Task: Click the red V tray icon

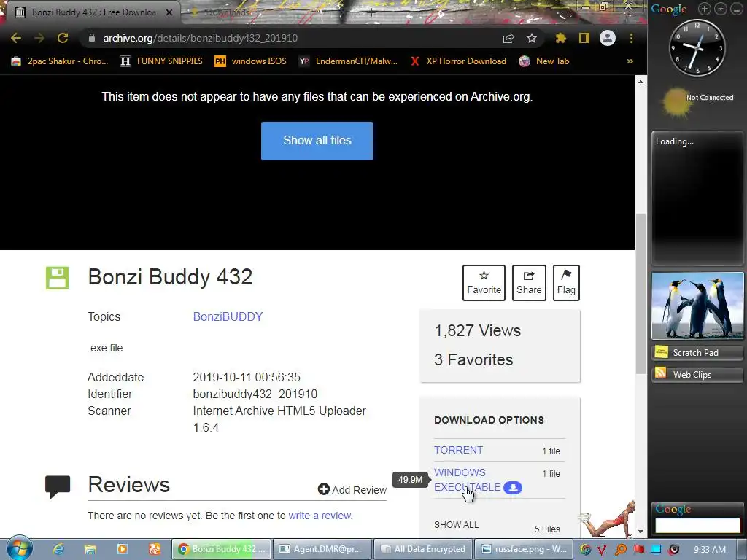Action: pos(603,550)
